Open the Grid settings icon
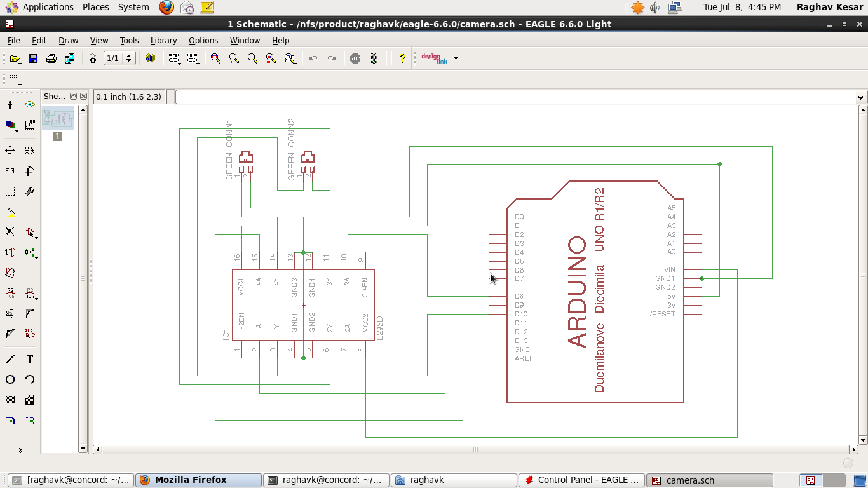Image resolution: width=868 pixels, height=488 pixels. [x=15, y=79]
